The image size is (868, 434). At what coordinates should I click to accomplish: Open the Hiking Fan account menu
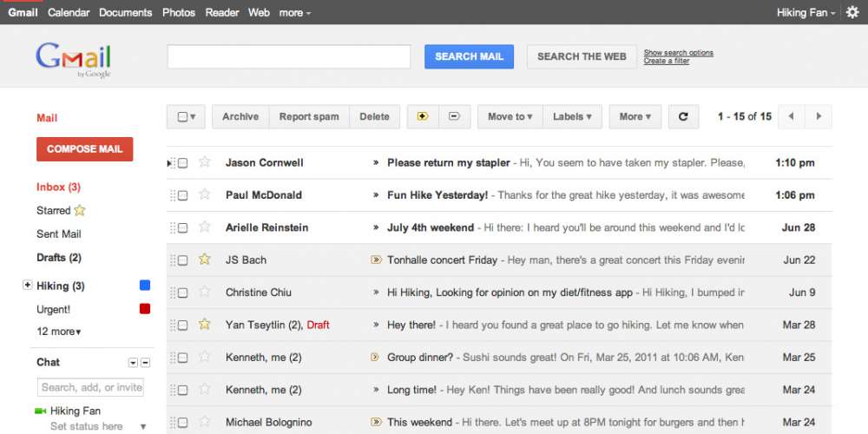tap(806, 12)
